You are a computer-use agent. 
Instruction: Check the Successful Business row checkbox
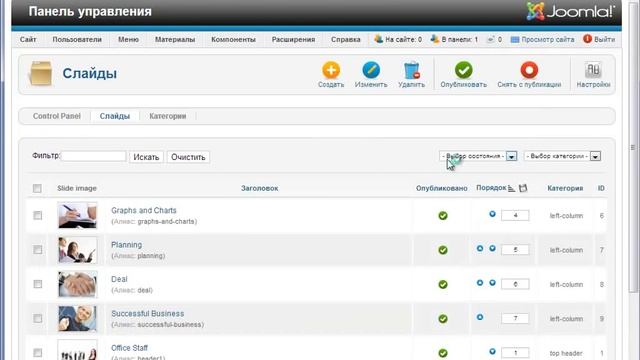point(38,318)
